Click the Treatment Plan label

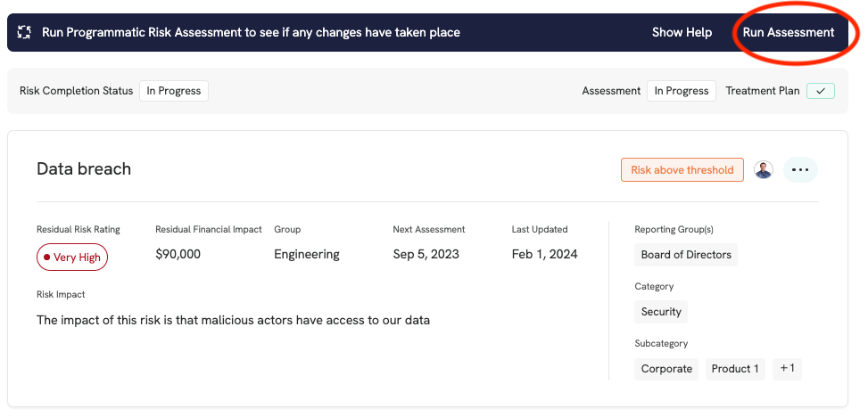(763, 91)
